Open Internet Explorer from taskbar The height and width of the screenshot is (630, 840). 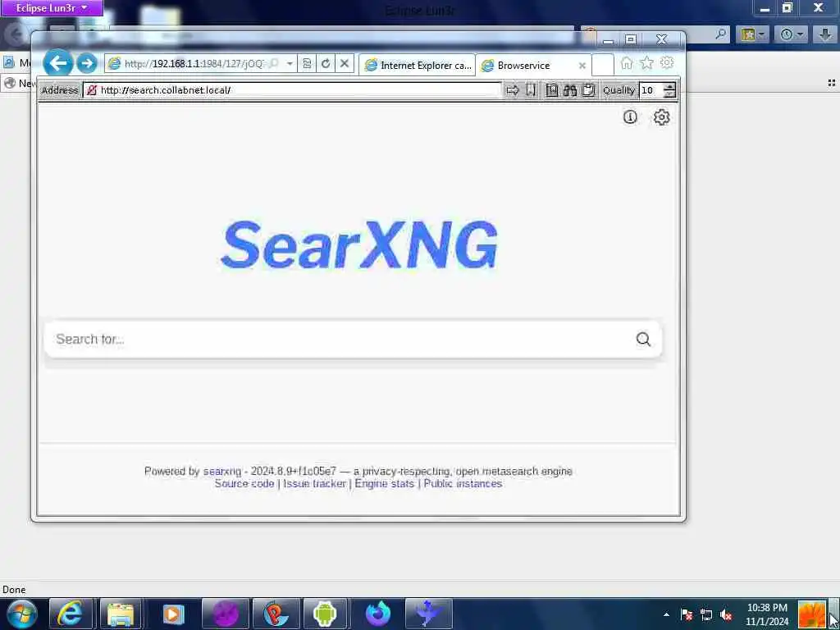pyautogui.click(x=70, y=614)
